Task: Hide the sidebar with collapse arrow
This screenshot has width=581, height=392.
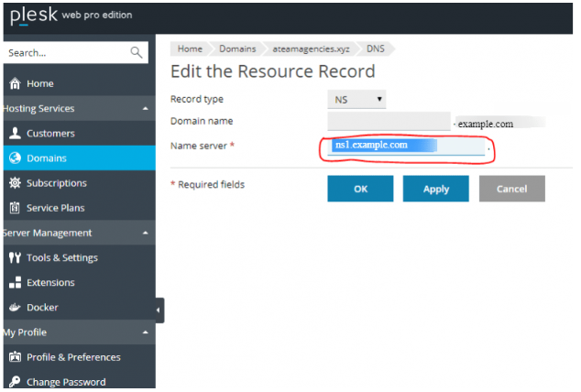Action: pos(159,310)
